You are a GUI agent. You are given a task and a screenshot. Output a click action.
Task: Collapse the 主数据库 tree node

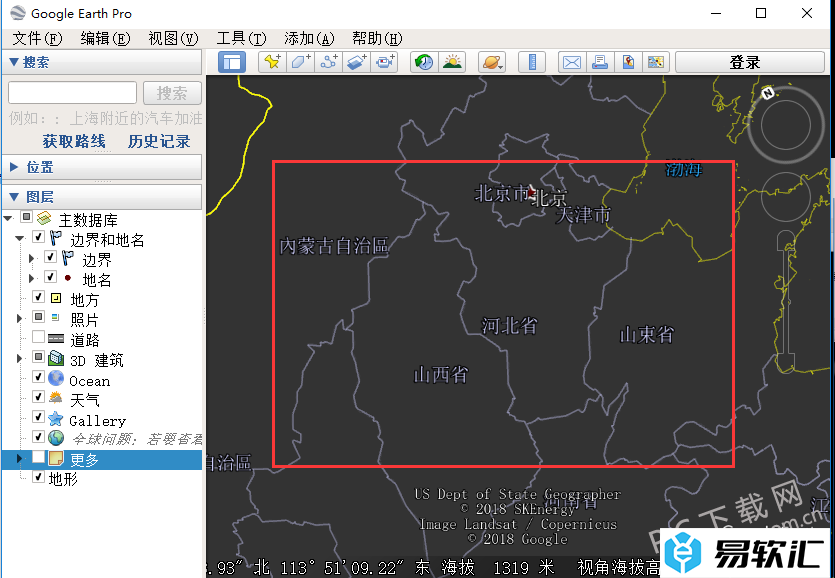pos(8,218)
